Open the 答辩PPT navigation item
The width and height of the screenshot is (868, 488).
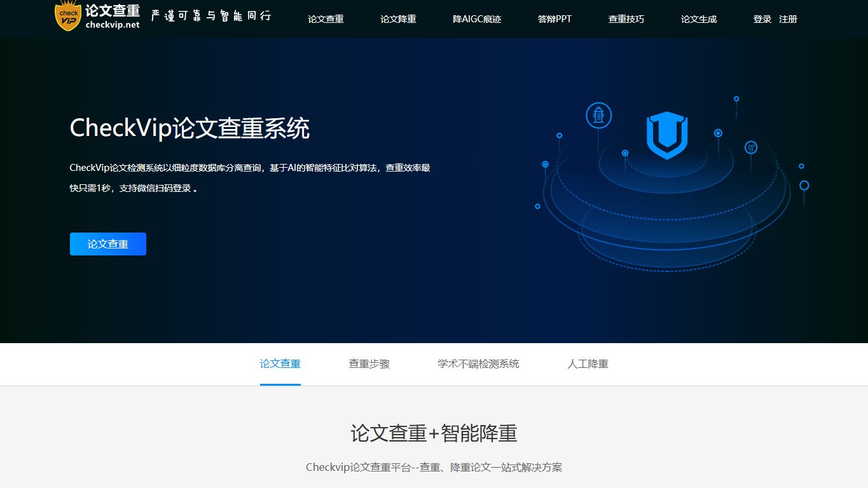click(555, 19)
